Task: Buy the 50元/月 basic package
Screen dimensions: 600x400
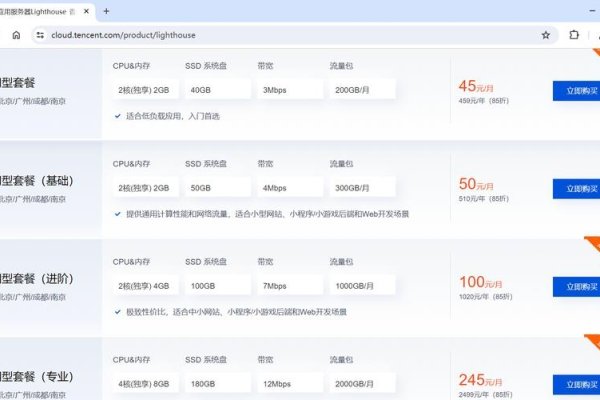Action: pyautogui.click(x=576, y=189)
